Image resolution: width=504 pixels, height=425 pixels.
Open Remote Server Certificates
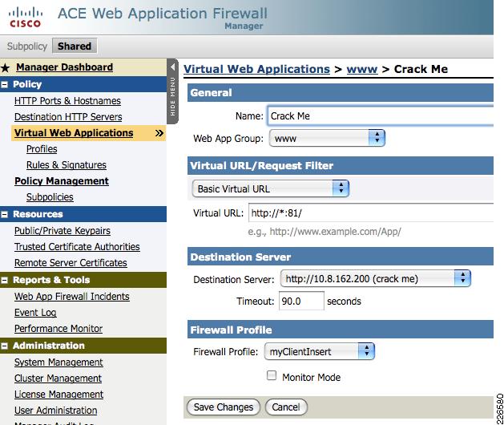71,263
